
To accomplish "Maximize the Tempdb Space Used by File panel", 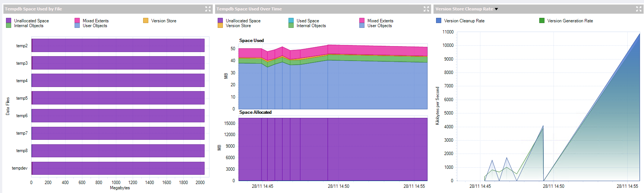I will pyautogui.click(x=208, y=9).
